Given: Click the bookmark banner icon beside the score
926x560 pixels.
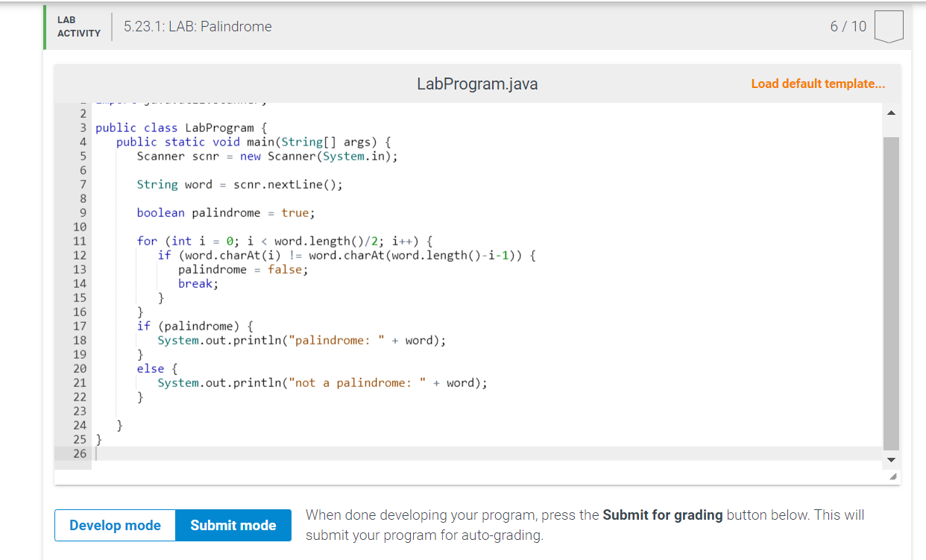Looking at the screenshot, I should 889,25.
